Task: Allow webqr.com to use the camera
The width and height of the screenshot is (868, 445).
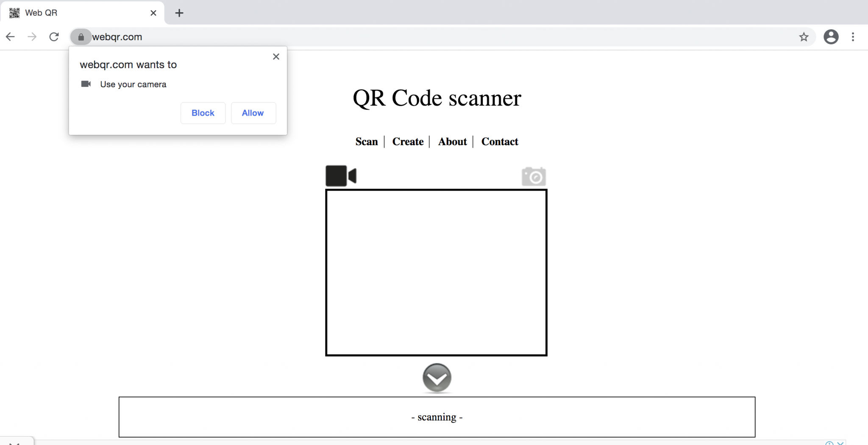Action: tap(253, 113)
